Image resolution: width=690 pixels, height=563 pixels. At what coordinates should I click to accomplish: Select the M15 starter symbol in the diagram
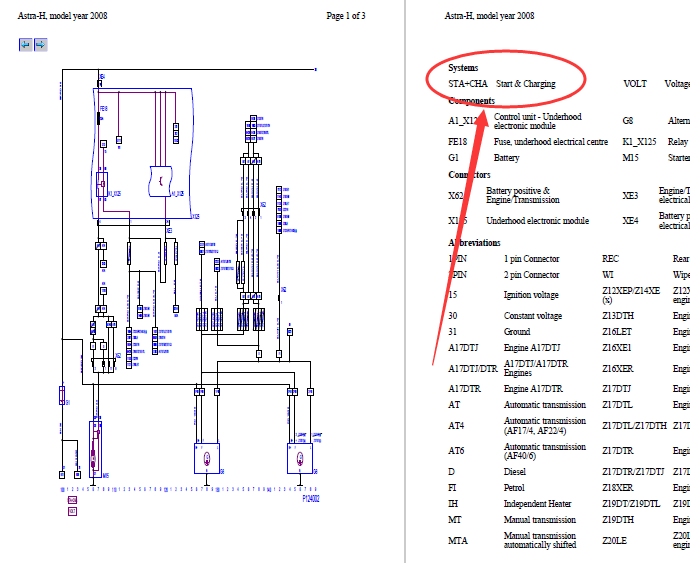click(x=95, y=449)
